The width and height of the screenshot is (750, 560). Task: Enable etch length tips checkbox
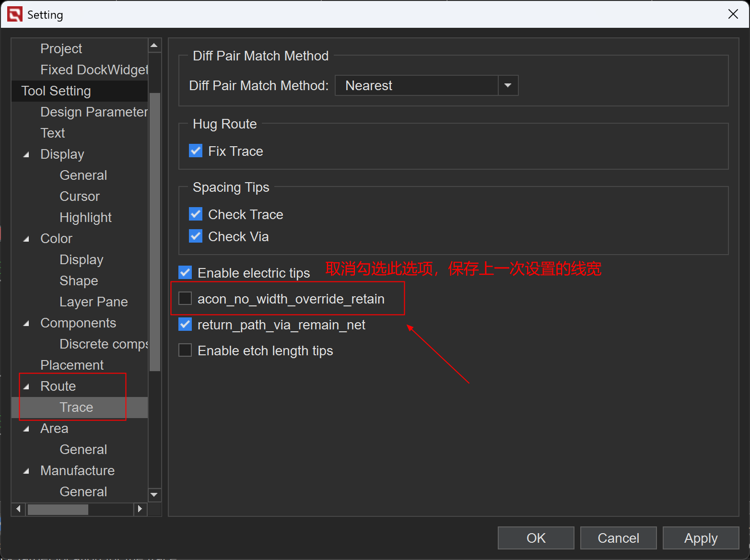(185, 350)
